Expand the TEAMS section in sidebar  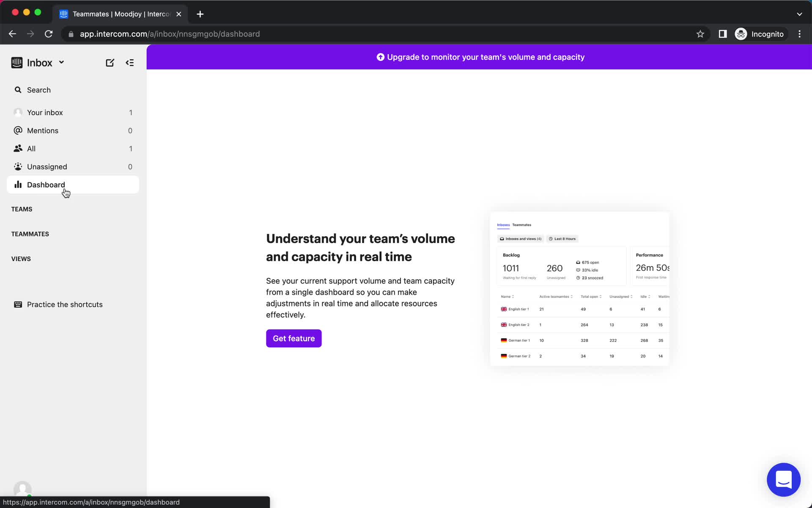coord(22,208)
